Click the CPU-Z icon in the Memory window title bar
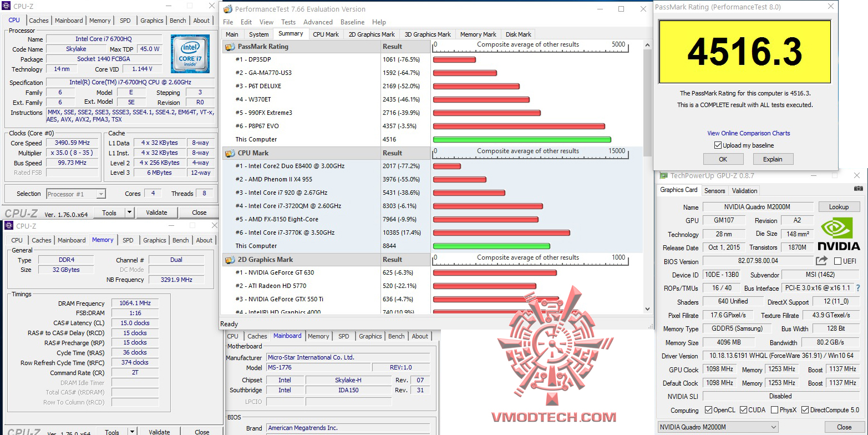The image size is (868, 435). point(9,226)
